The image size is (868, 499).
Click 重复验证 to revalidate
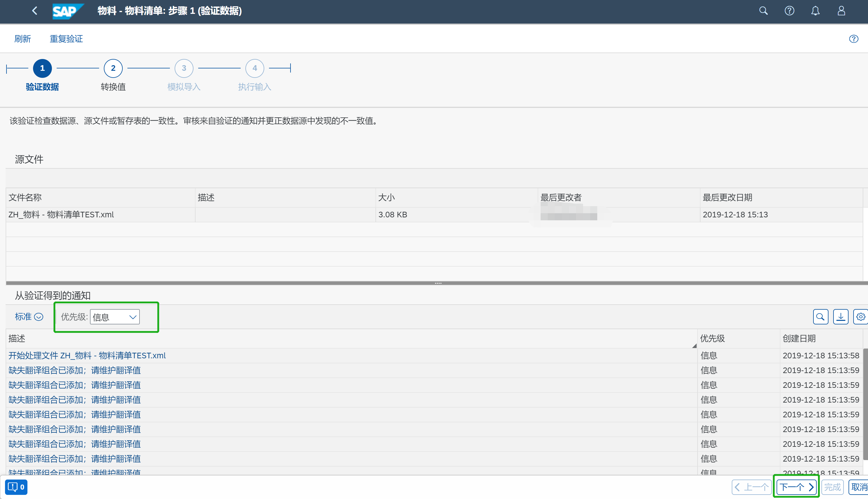pos(66,39)
